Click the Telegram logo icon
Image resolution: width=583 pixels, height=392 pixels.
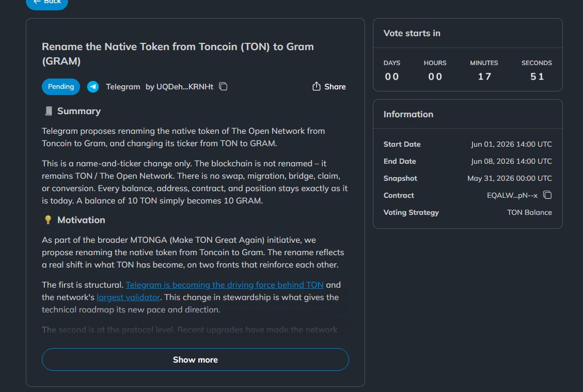click(93, 87)
